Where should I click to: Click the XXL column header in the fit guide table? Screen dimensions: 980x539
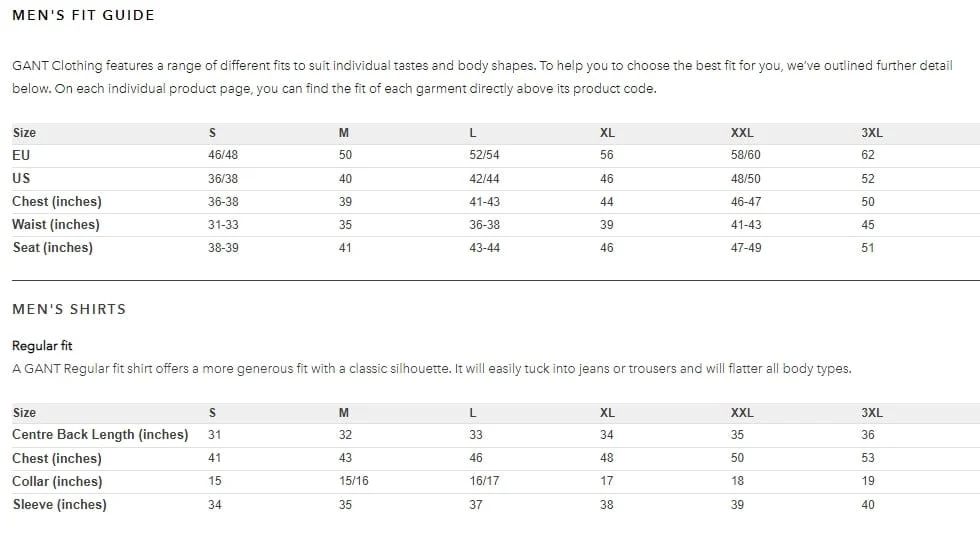pyautogui.click(x=742, y=133)
